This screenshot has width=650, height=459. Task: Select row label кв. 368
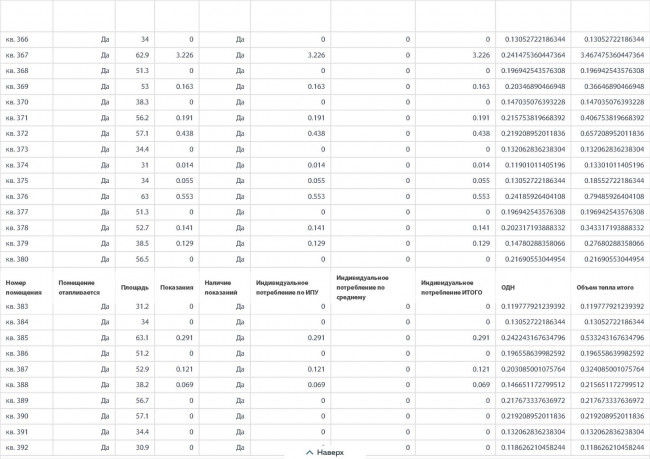[x=17, y=71]
